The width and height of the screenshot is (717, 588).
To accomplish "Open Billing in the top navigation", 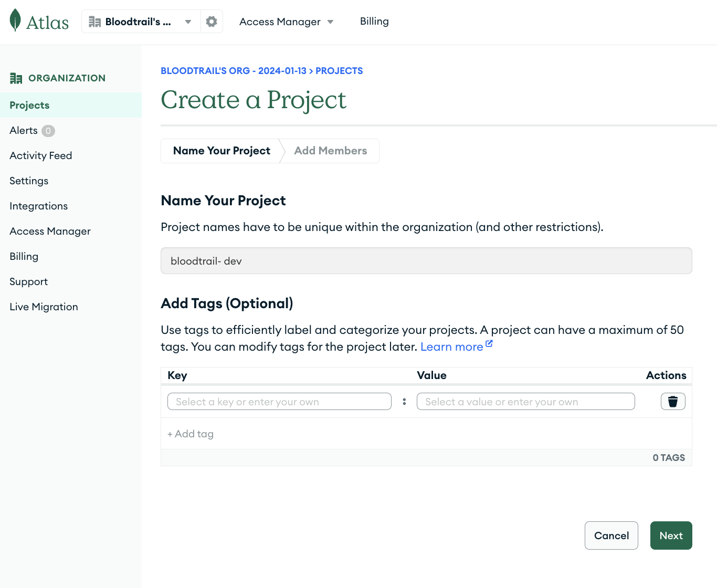I will [x=374, y=22].
